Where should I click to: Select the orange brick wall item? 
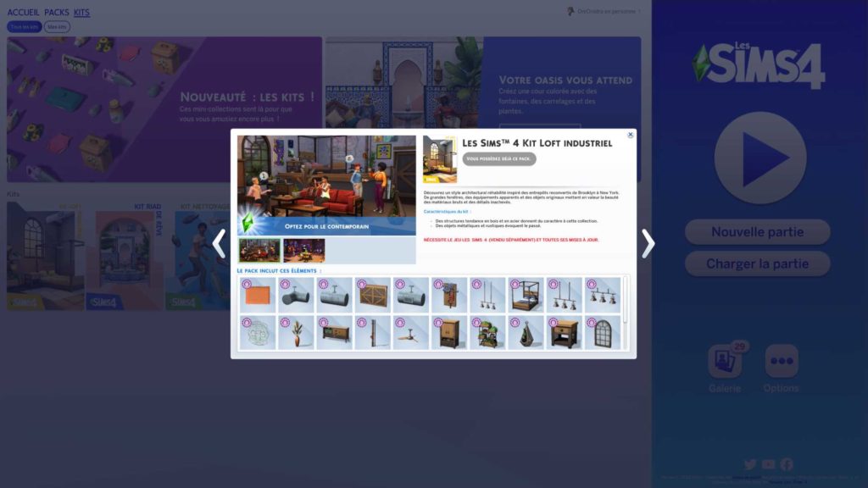pos(258,295)
